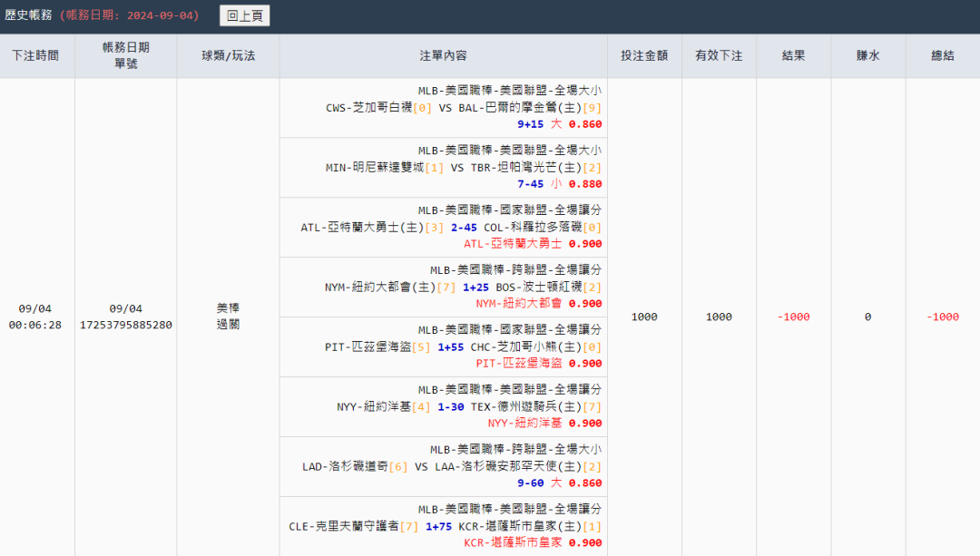Select the 帳務日期 單號 column header
The image size is (980, 556).
pos(125,55)
